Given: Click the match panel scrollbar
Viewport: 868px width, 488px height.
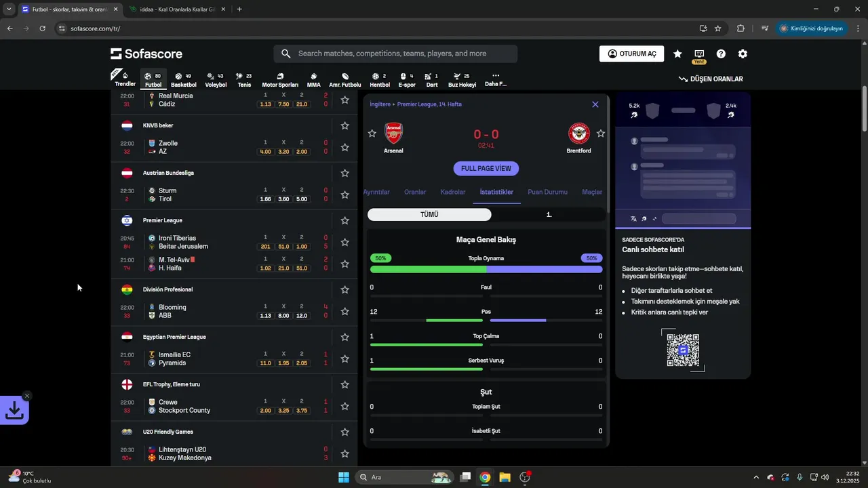Looking at the screenshot, I should pyautogui.click(x=608, y=156).
